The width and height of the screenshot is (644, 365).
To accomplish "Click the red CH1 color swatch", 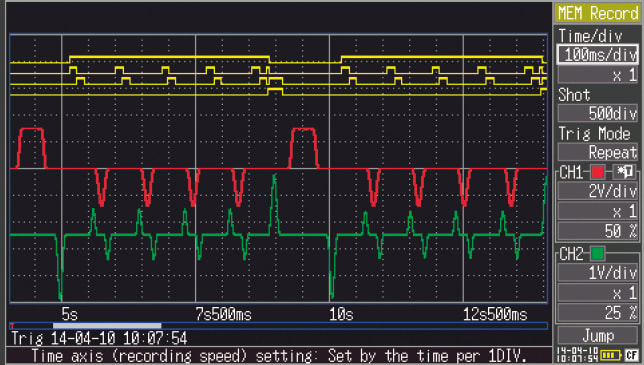I will point(598,172).
